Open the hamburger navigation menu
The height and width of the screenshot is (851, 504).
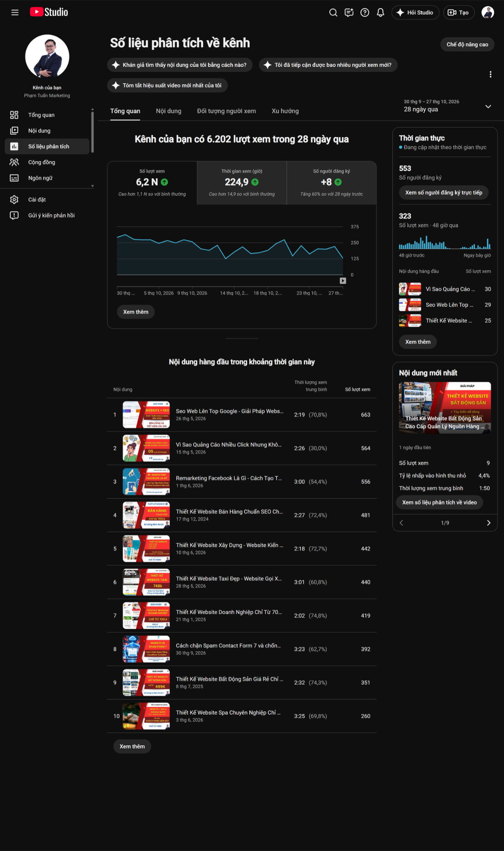click(x=15, y=12)
